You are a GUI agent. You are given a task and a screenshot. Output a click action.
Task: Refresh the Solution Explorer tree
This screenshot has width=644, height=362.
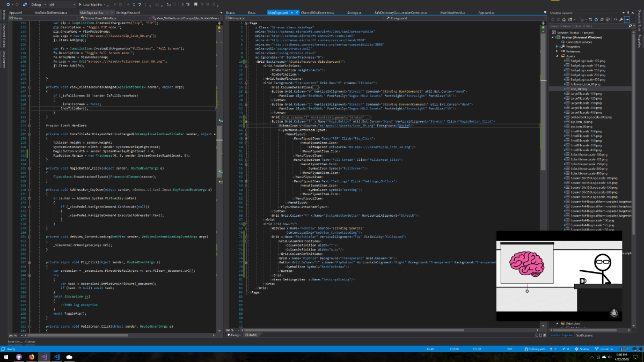click(x=597, y=19)
